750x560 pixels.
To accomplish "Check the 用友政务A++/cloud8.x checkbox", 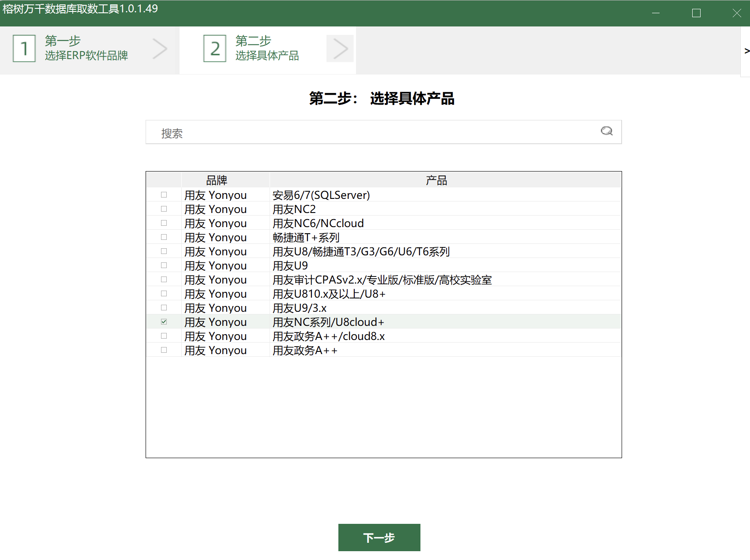I will click(x=164, y=336).
